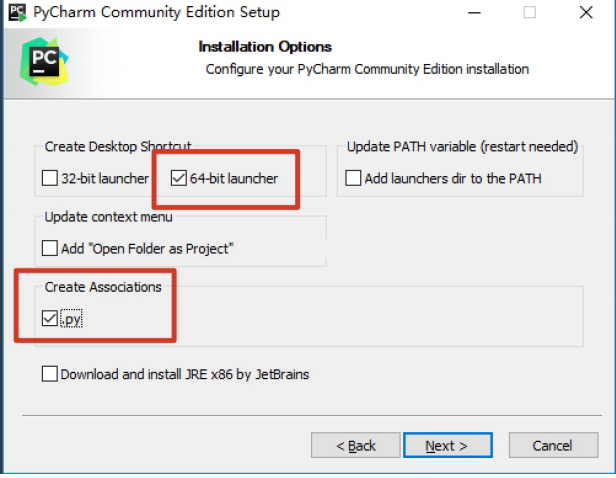Click the Configure your PyCharm installation subtitle
The height and width of the screenshot is (478, 616).
coord(367,69)
